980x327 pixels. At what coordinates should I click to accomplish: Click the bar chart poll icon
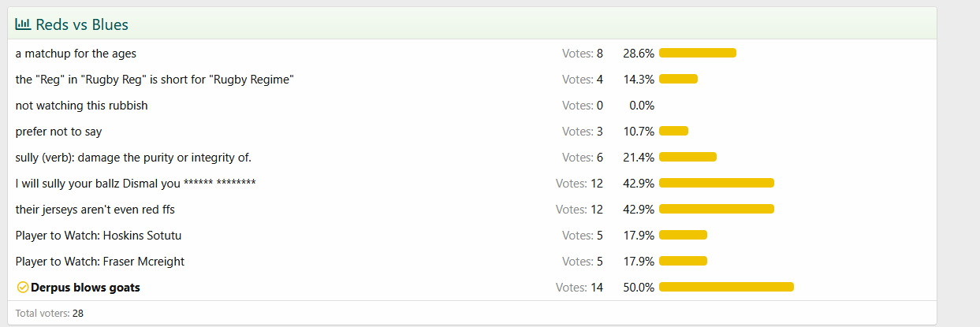[x=23, y=24]
